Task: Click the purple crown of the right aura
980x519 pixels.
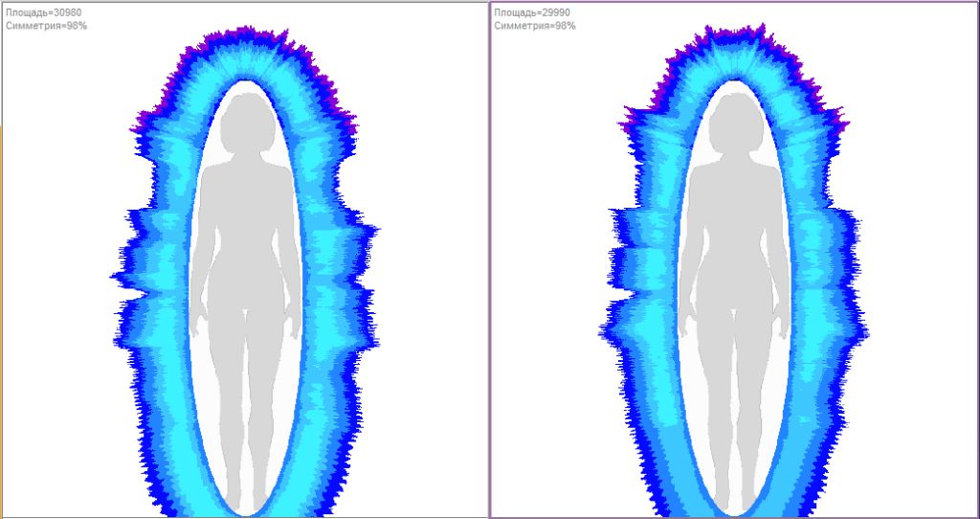Action: coord(734,44)
